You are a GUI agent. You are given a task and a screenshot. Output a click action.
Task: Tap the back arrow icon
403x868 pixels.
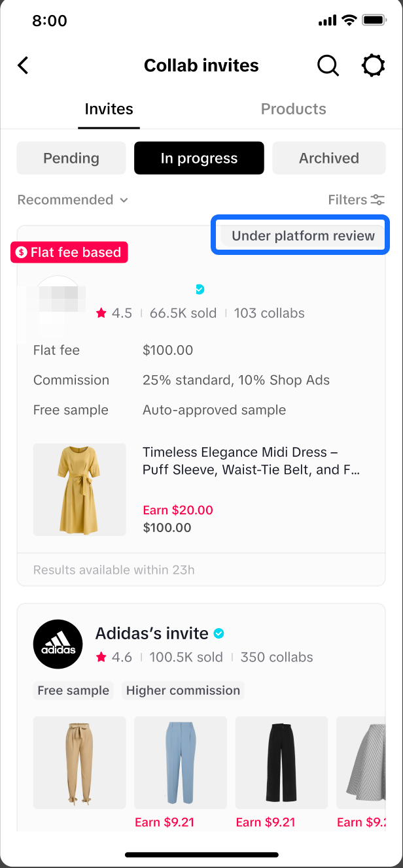pyautogui.click(x=24, y=65)
